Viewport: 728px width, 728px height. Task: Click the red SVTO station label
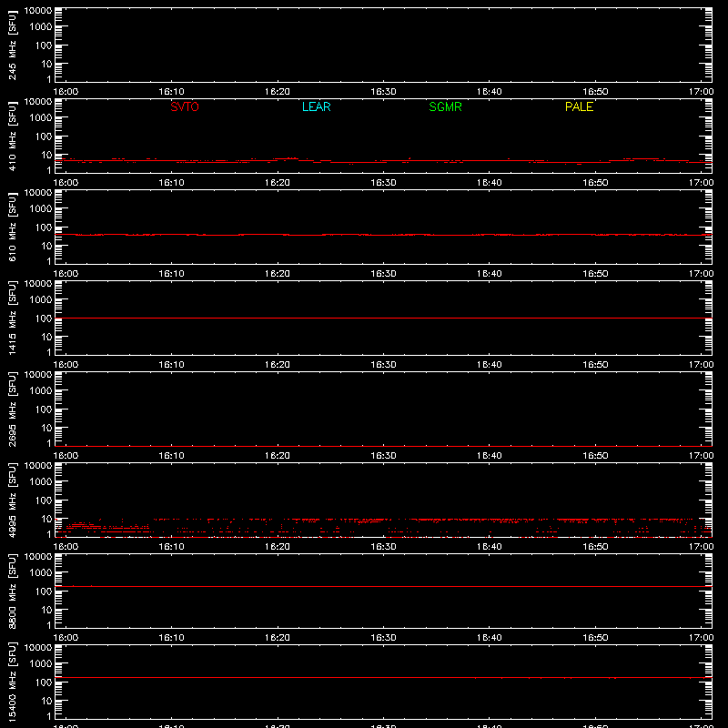[185, 106]
